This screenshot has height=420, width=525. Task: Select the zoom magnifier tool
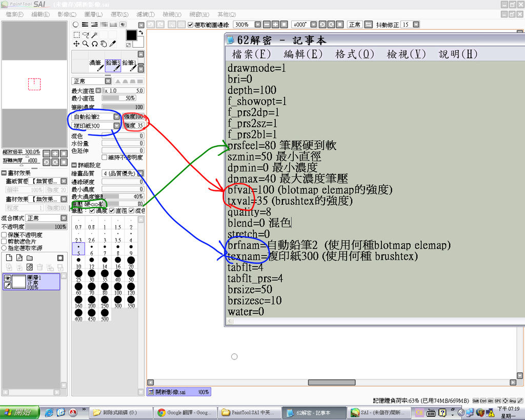tap(86, 44)
